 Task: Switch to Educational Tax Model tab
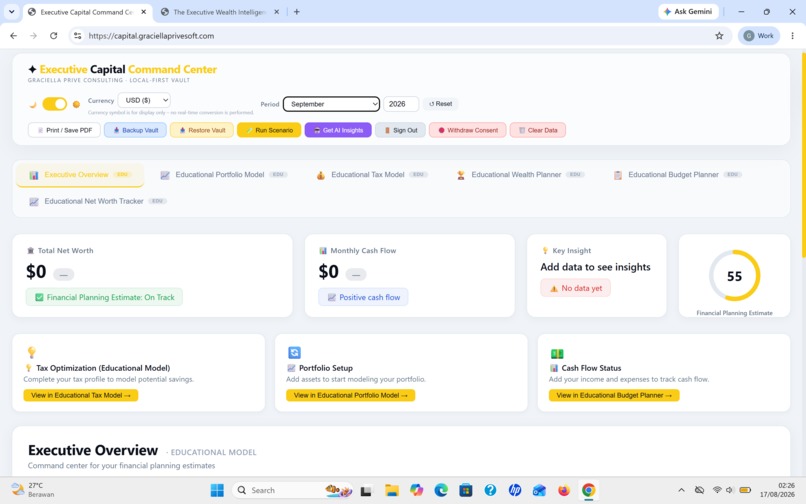371,175
